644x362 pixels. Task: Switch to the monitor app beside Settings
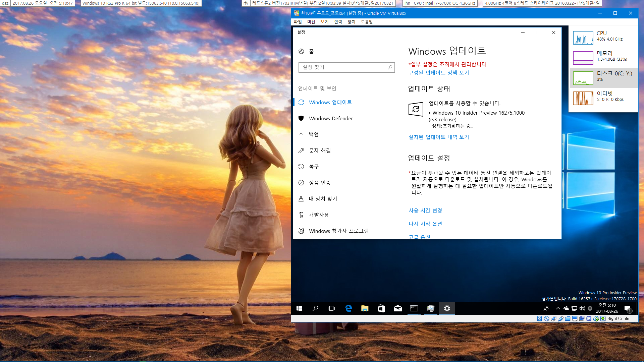(x=431, y=308)
